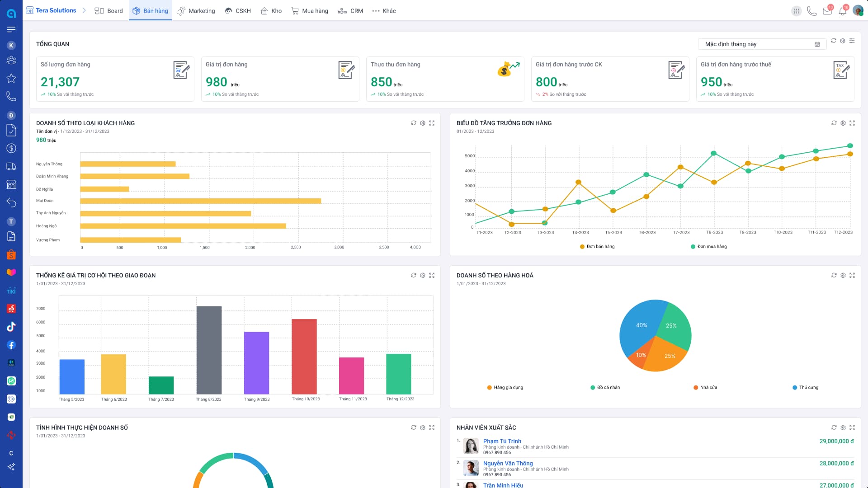The image size is (868, 488).
Task: Open the Tiki channel in sidebar
Action: click(x=11, y=291)
